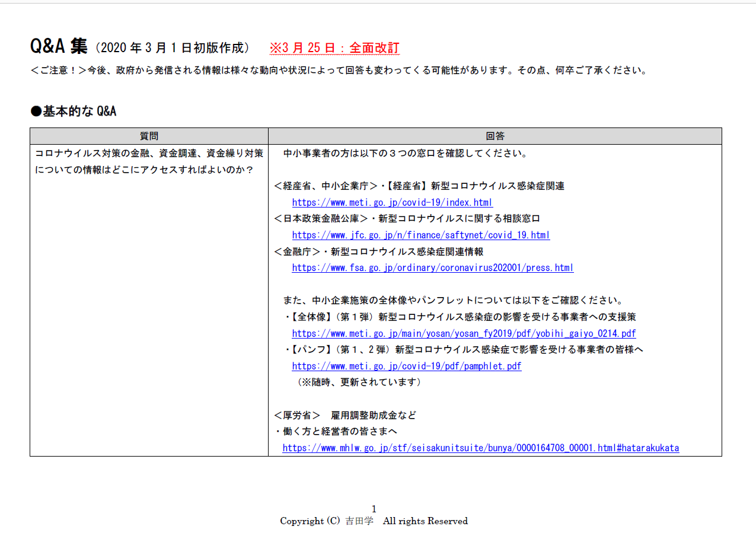The height and width of the screenshot is (539, 756).
Task: Open the METI covid-19 index.html link
Action: (392, 202)
